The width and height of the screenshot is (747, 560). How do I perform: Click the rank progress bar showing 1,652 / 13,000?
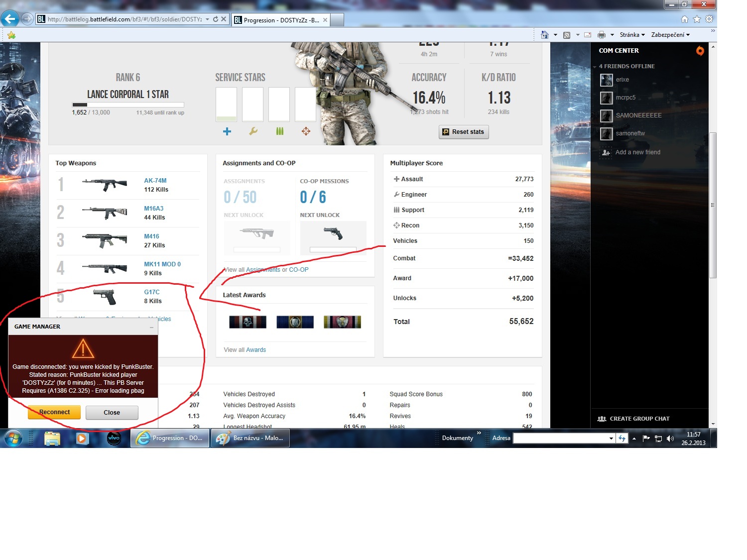tap(128, 105)
